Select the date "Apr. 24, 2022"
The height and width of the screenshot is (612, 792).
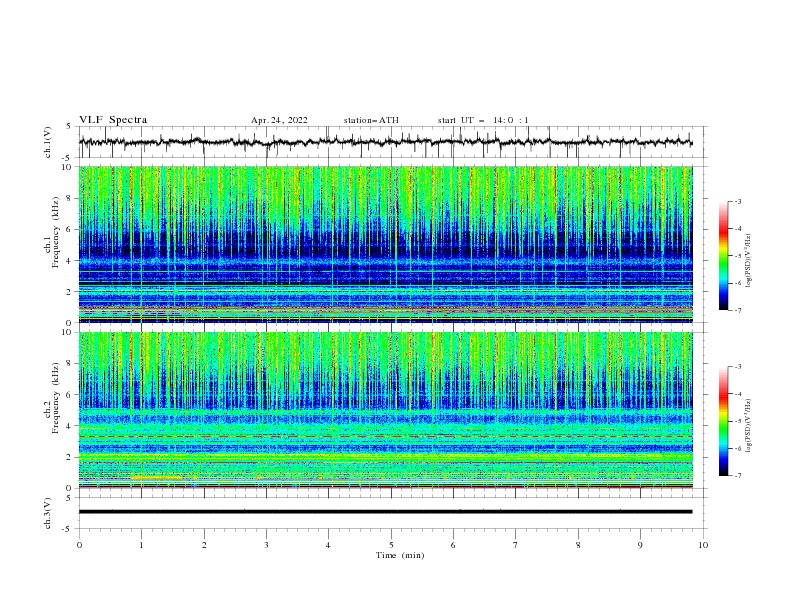279,120
